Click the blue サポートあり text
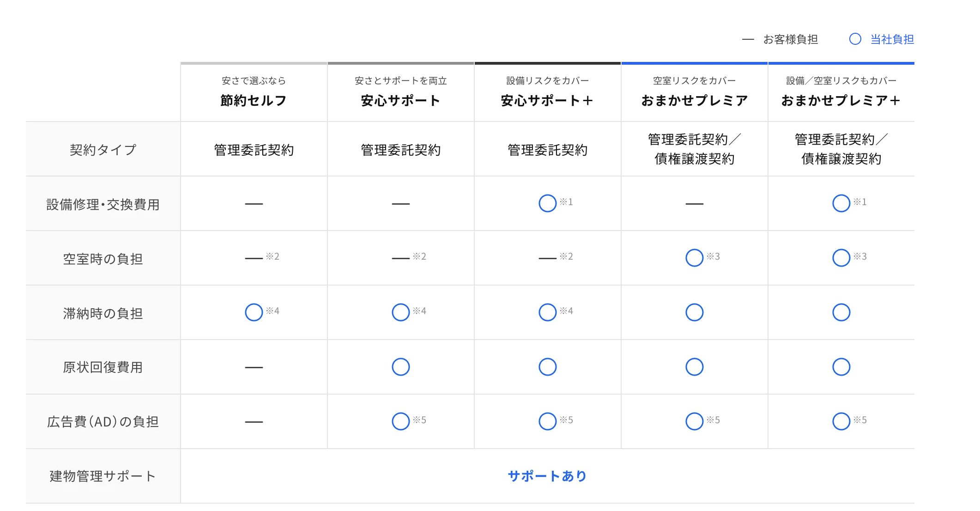Image resolution: width=980 pixels, height=511 pixels. click(547, 476)
